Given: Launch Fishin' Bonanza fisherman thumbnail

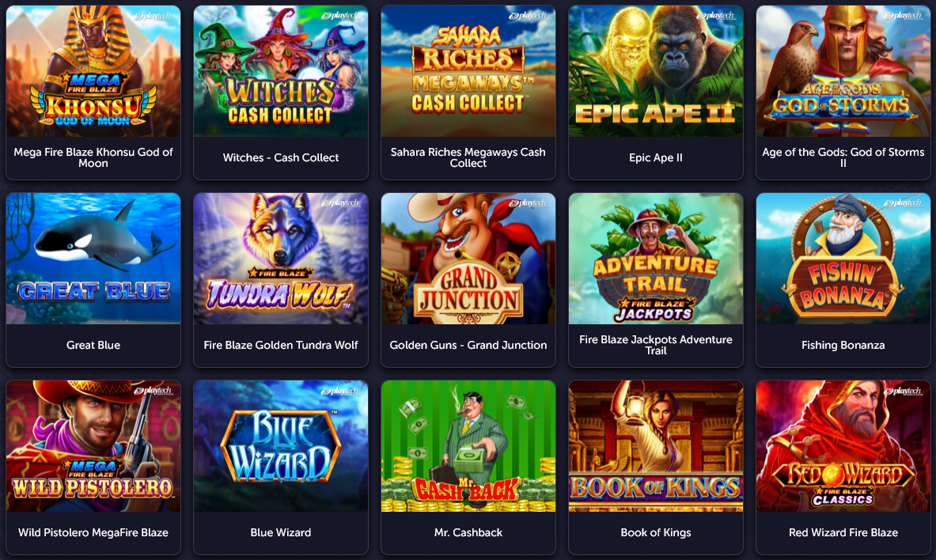Looking at the screenshot, I should click(843, 259).
